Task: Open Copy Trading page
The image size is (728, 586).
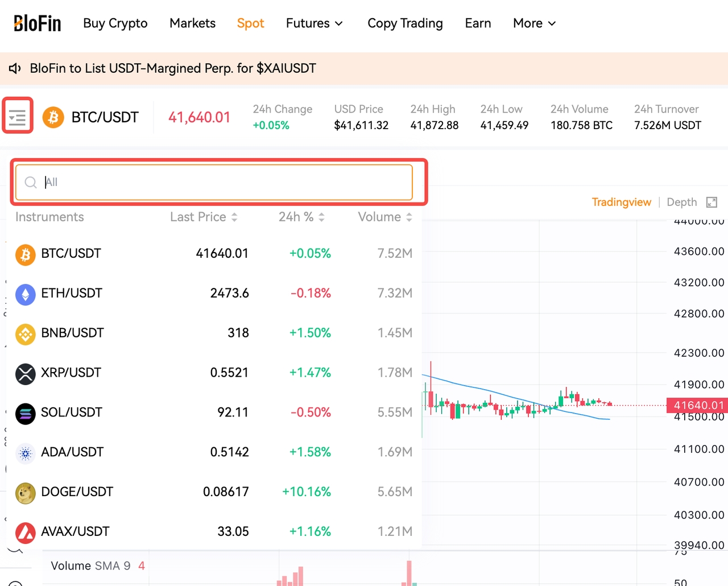Action: click(405, 23)
